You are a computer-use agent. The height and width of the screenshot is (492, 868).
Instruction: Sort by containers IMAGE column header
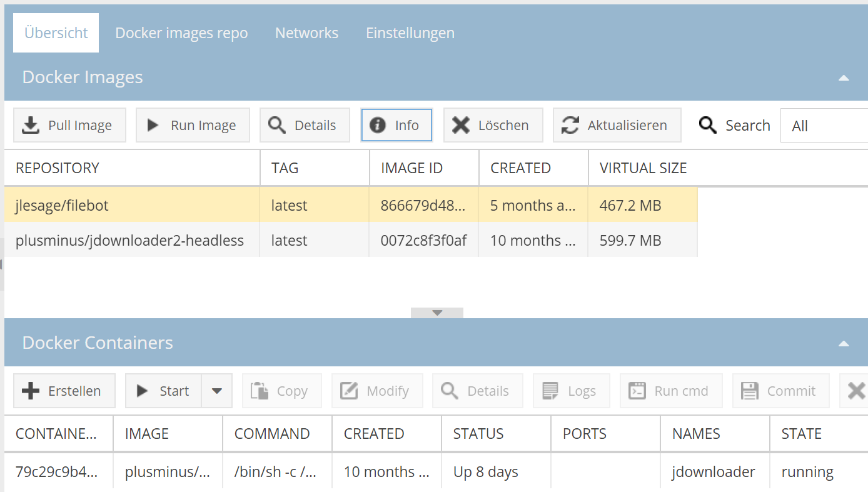[x=168, y=433]
